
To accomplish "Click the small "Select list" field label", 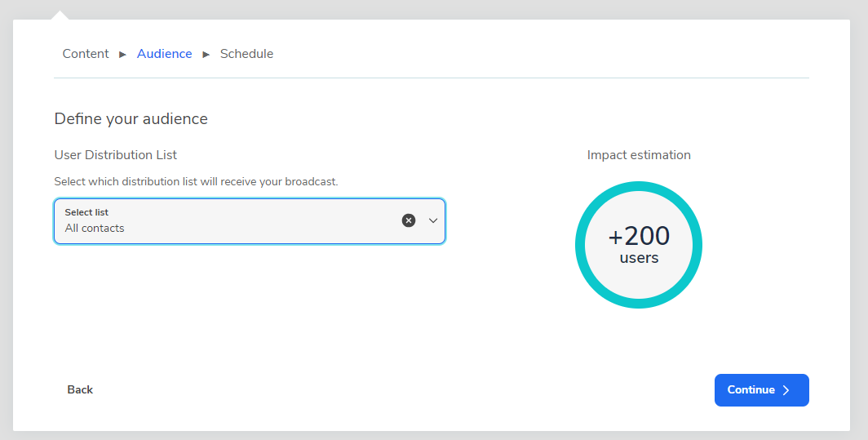I will click(x=86, y=212).
